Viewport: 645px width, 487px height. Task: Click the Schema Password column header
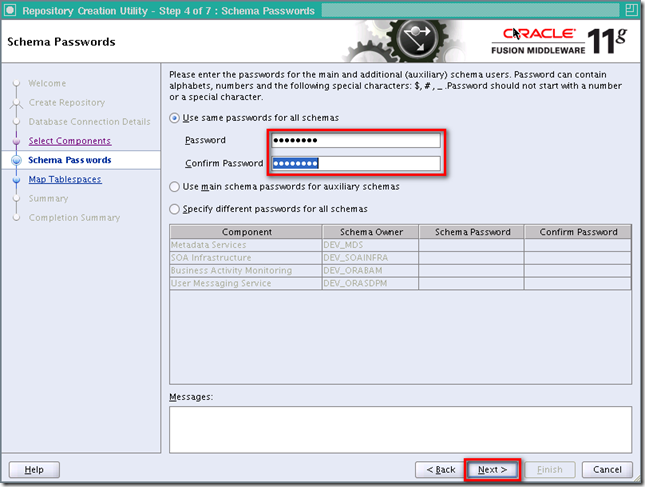(x=472, y=232)
